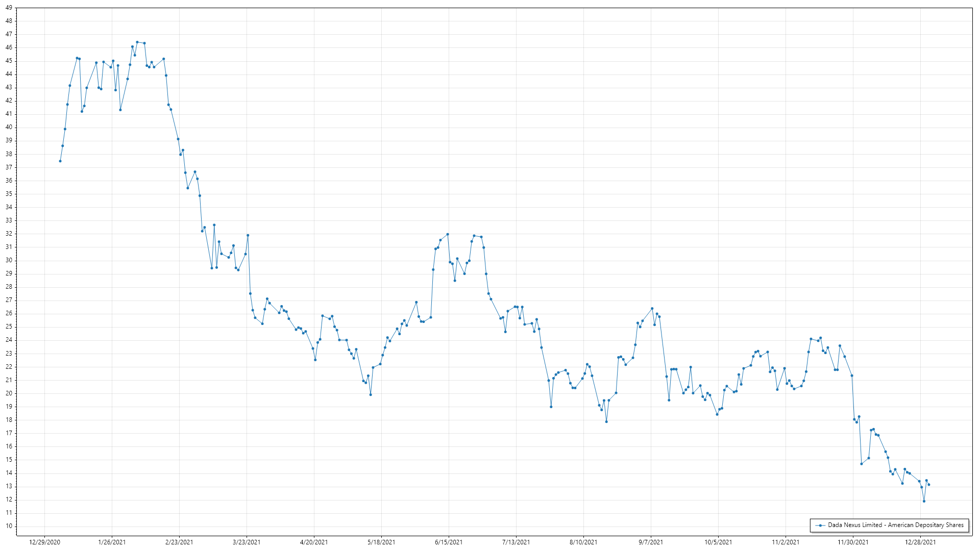
Task: Click the 12/28/2021 date label
Action: click(920, 542)
